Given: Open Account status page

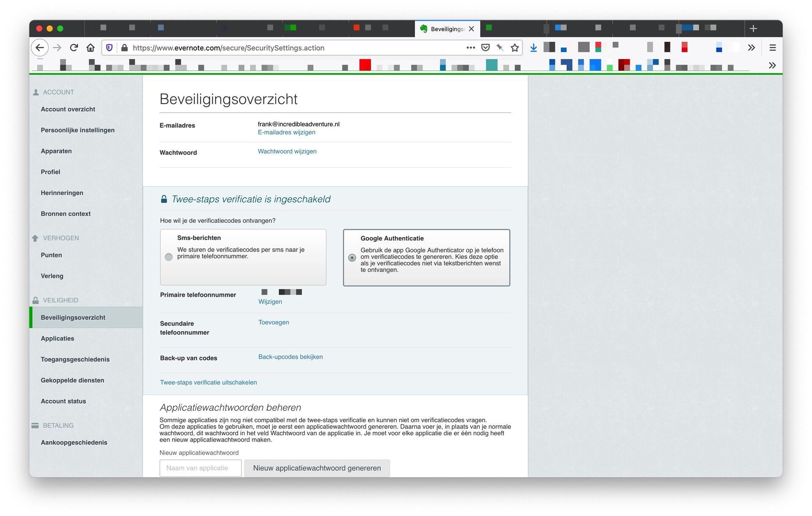Looking at the screenshot, I should (x=63, y=401).
